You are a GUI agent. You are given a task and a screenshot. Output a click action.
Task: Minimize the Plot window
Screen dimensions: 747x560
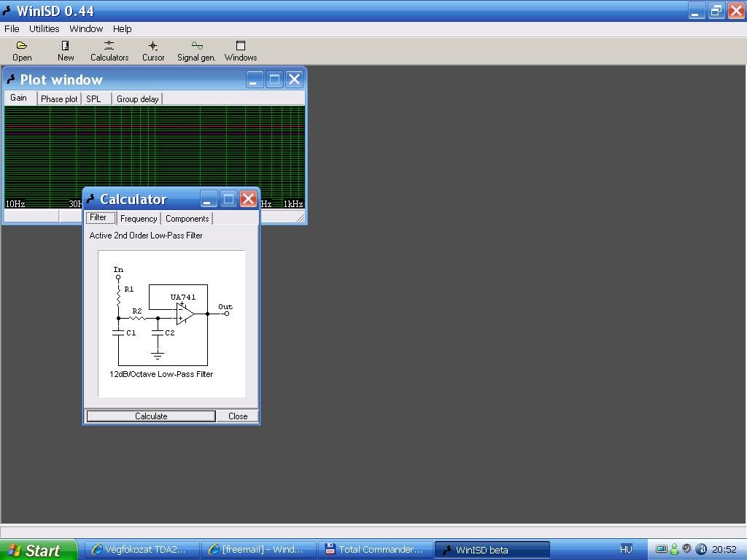pyautogui.click(x=255, y=79)
